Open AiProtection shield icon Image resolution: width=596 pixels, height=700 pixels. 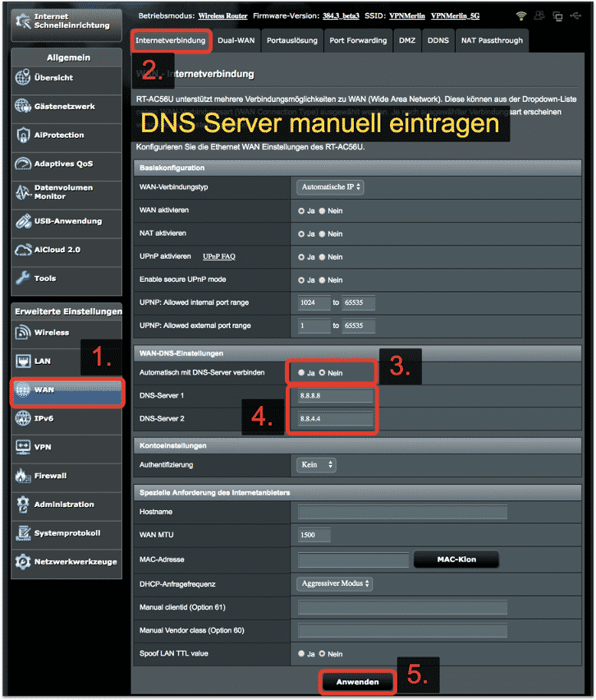[x=23, y=135]
